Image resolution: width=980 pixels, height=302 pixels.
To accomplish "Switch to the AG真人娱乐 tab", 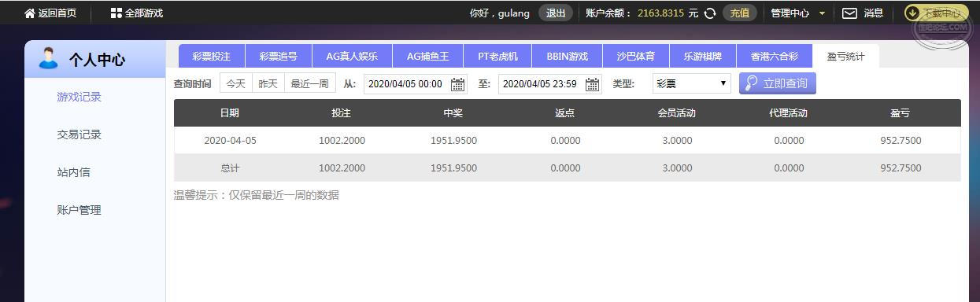I will click(352, 57).
